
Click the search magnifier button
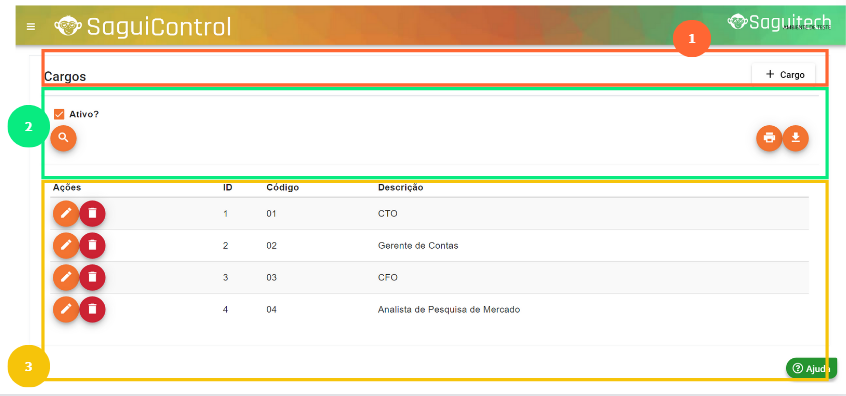tap(64, 139)
